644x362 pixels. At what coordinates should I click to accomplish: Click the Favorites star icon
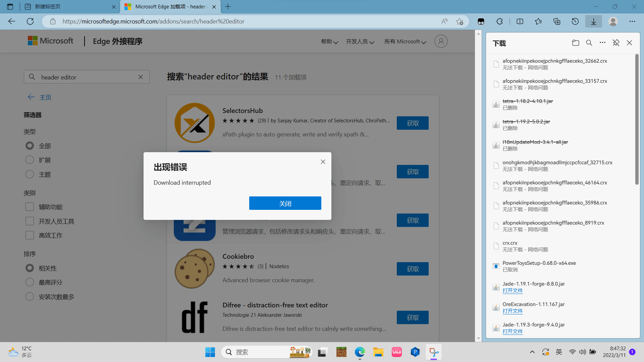coord(538,21)
